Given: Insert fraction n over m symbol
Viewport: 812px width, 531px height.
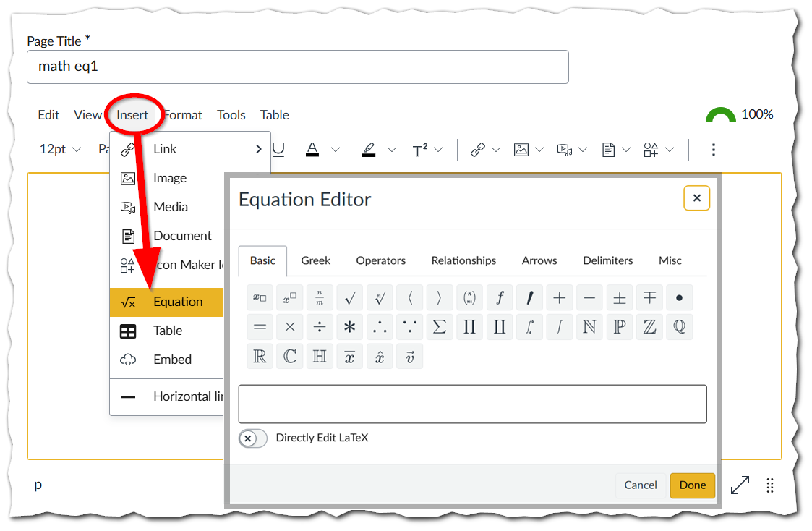Looking at the screenshot, I should click(x=320, y=298).
